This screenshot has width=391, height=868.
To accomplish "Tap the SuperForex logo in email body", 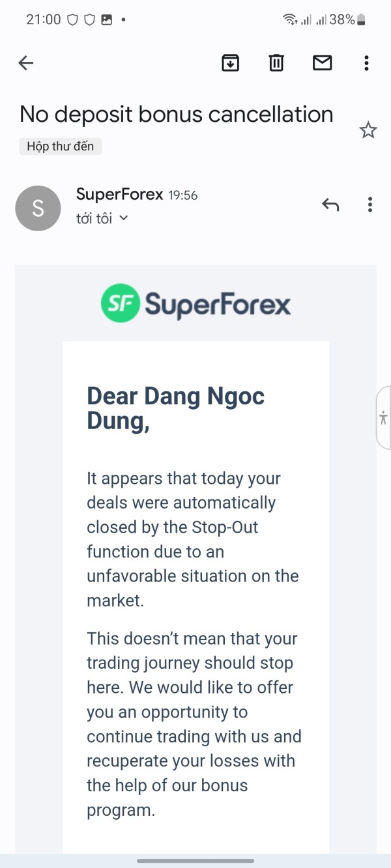I will 195,303.
